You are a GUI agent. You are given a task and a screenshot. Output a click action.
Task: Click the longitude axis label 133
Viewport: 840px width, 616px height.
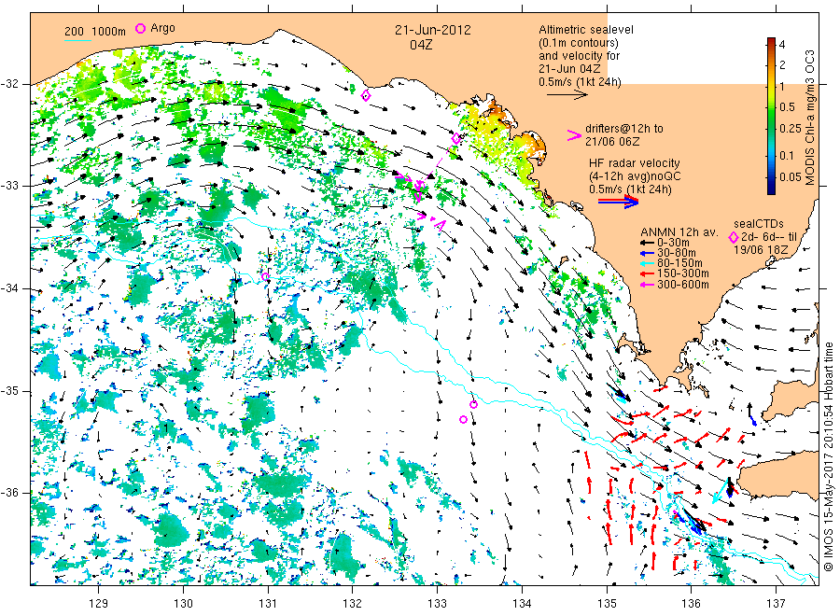(x=437, y=604)
